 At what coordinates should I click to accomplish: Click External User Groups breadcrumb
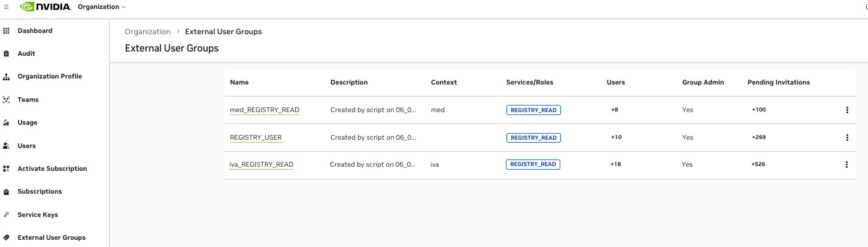[x=223, y=31]
